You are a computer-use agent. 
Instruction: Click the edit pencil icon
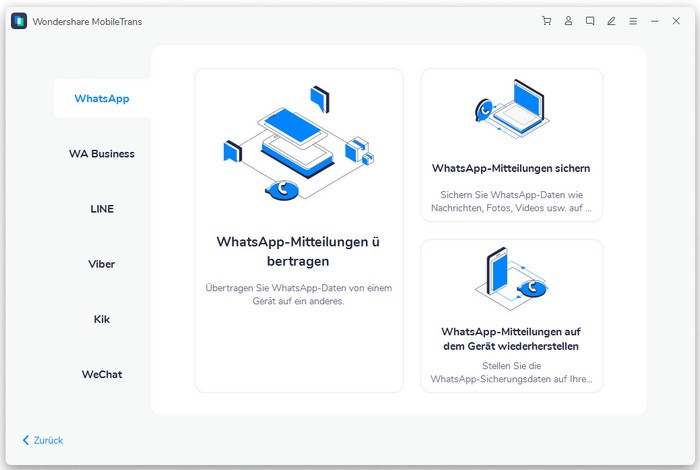click(x=611, y=21)
